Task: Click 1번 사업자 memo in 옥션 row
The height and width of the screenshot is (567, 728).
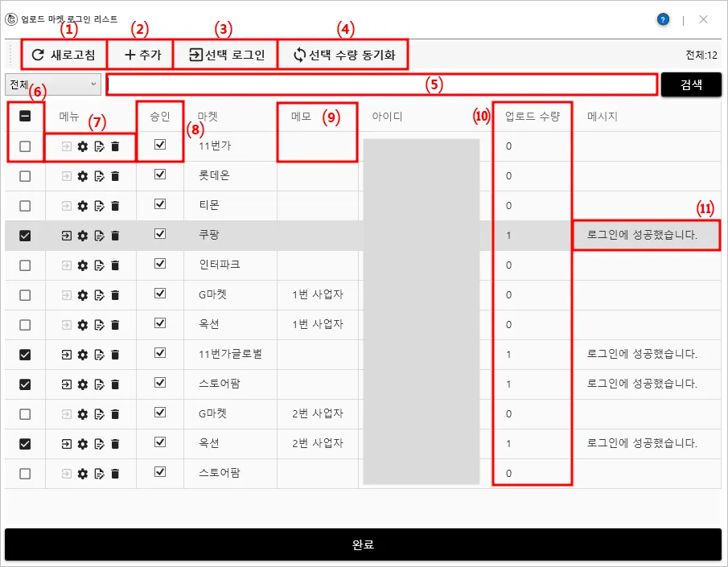Action: 318,324
